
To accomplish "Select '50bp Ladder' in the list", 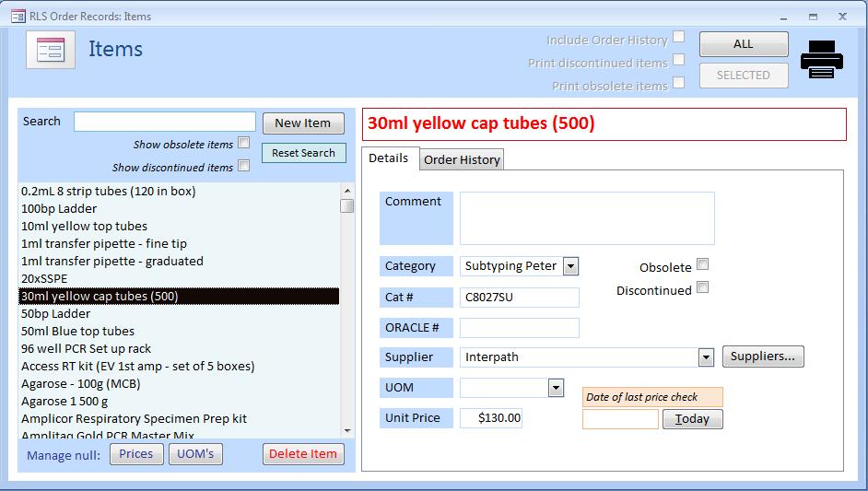I will point(180,314).
